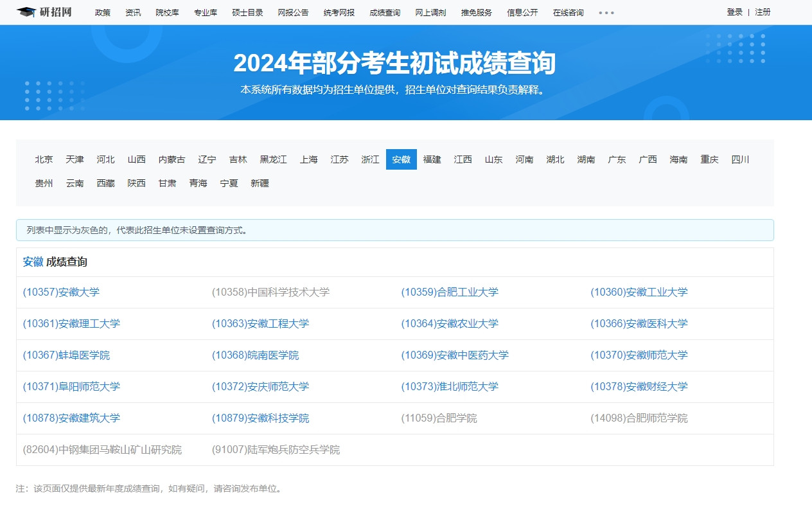Choose 青海 province tab
Screen dimensions: 812x509
199,183
